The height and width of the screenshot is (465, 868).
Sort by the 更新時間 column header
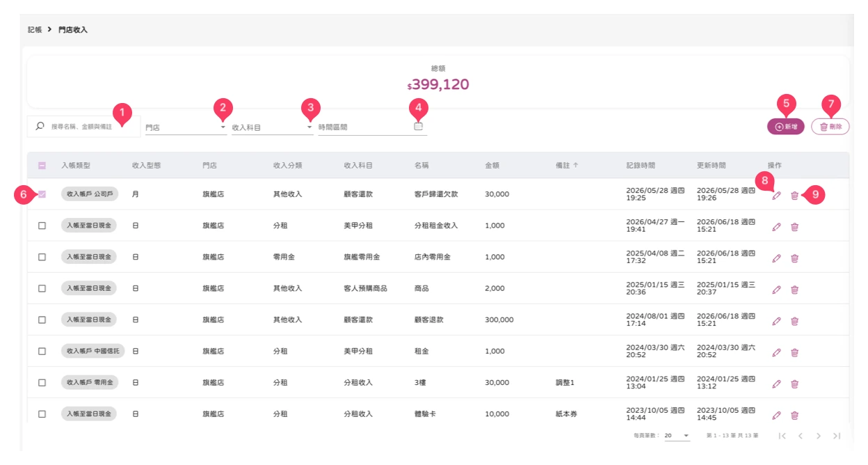point(712,166)
